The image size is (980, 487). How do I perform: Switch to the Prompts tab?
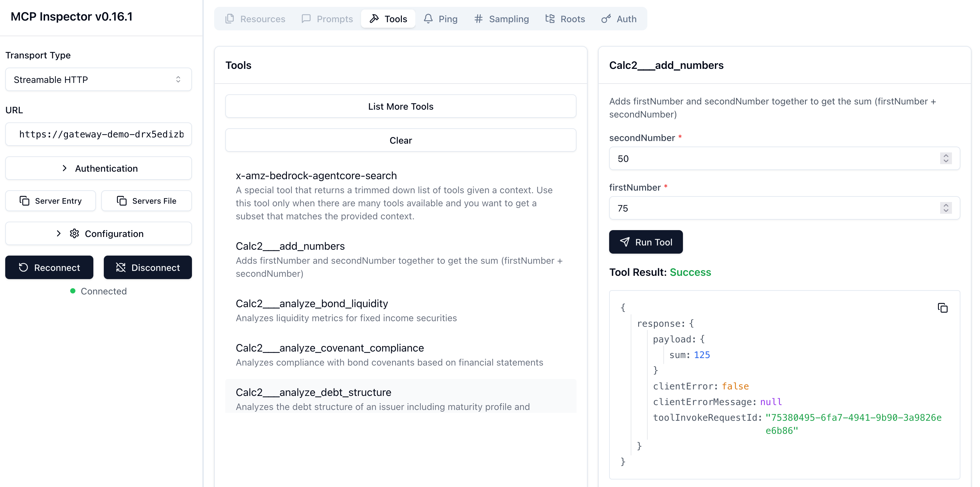point(327,19)
